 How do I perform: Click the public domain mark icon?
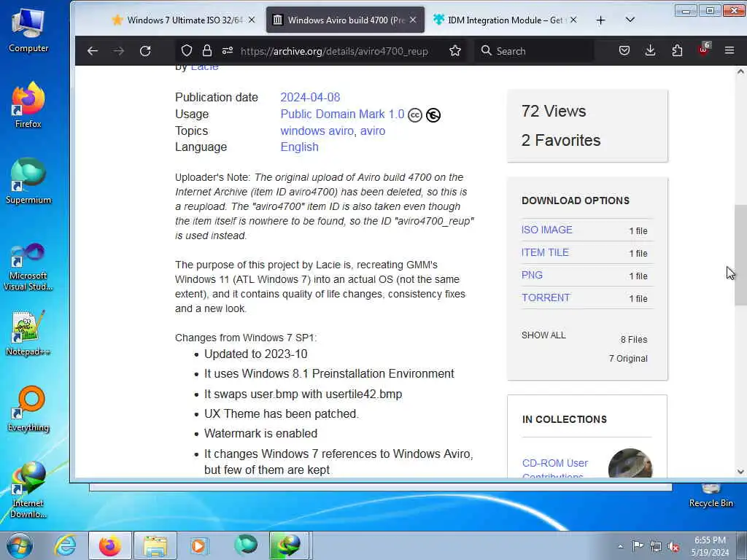coord(433,115)
